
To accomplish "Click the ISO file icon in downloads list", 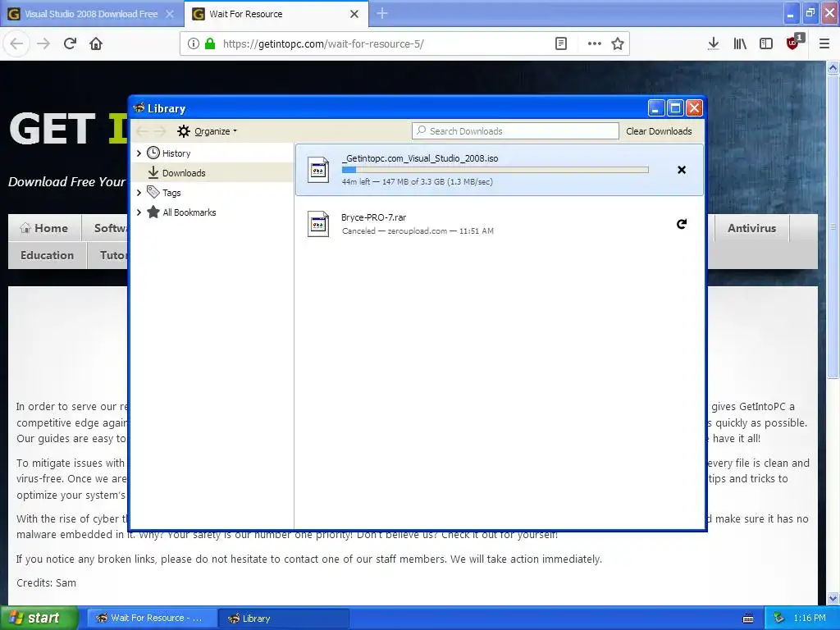I will pos(318,170).
